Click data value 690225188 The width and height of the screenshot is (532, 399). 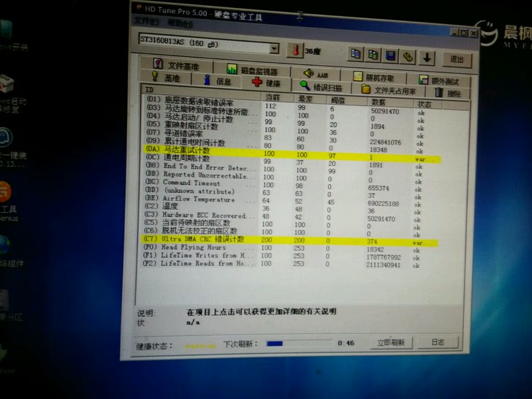tap(384, 204)
